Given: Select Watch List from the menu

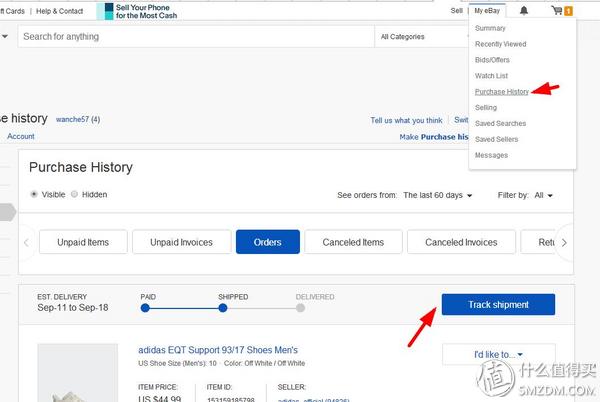Looking at the screenshot, I should [491, 75].
